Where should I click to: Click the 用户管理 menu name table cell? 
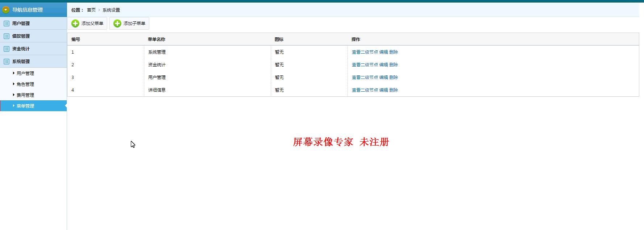(157, 78)
